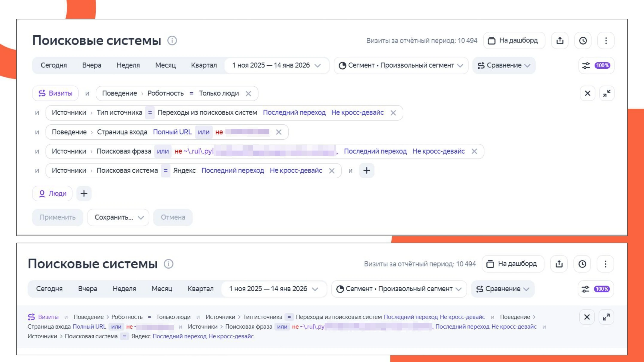Image resolution: width=644 pixels, height=362 pixels.
Task: Remove the Поисковая система Яндекс condition
Action: point(331,171)
